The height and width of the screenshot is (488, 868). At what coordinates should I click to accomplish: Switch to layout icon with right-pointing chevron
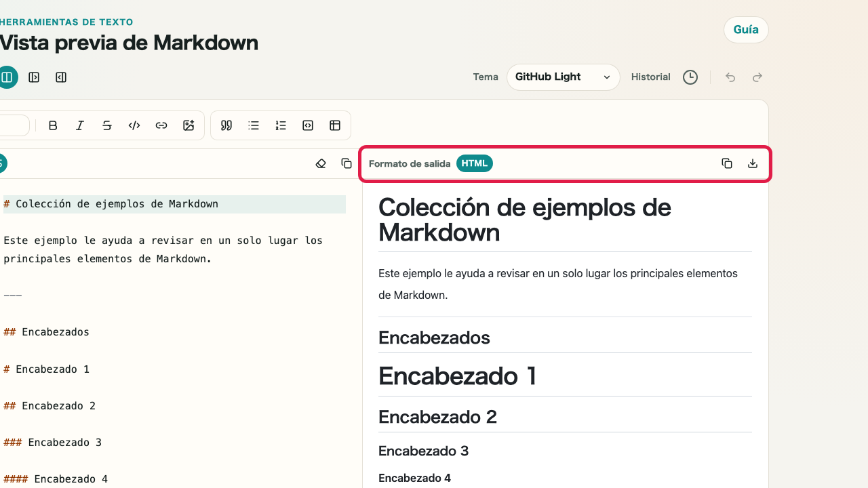(x=34, y=77)
